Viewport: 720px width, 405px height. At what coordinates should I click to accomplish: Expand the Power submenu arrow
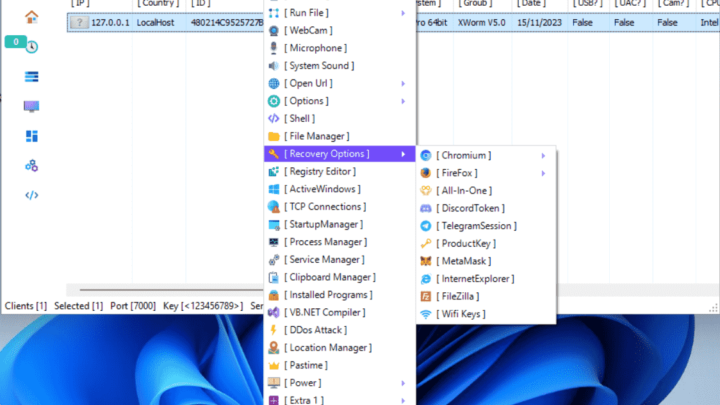click(x=403, y=383)
